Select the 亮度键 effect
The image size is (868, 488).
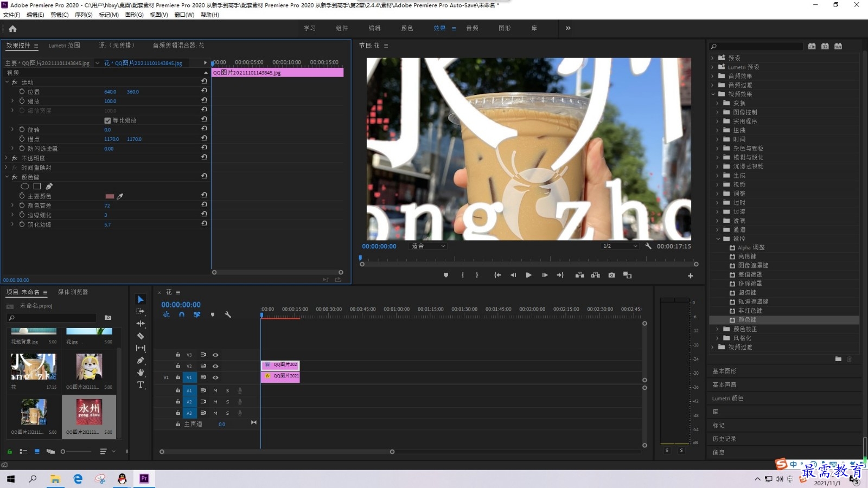click(x=747, y=256)
